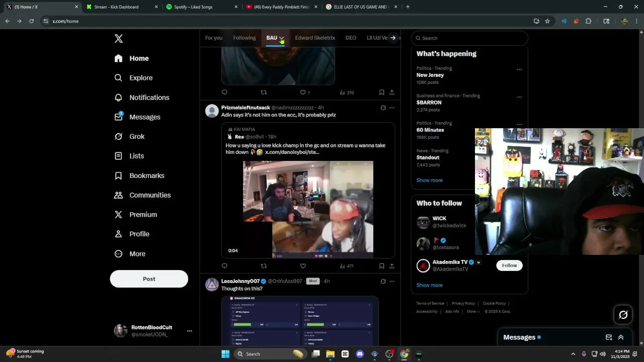Click the Post button
The width and height of the screenshot is (644, 362).
tap(149, 279)
